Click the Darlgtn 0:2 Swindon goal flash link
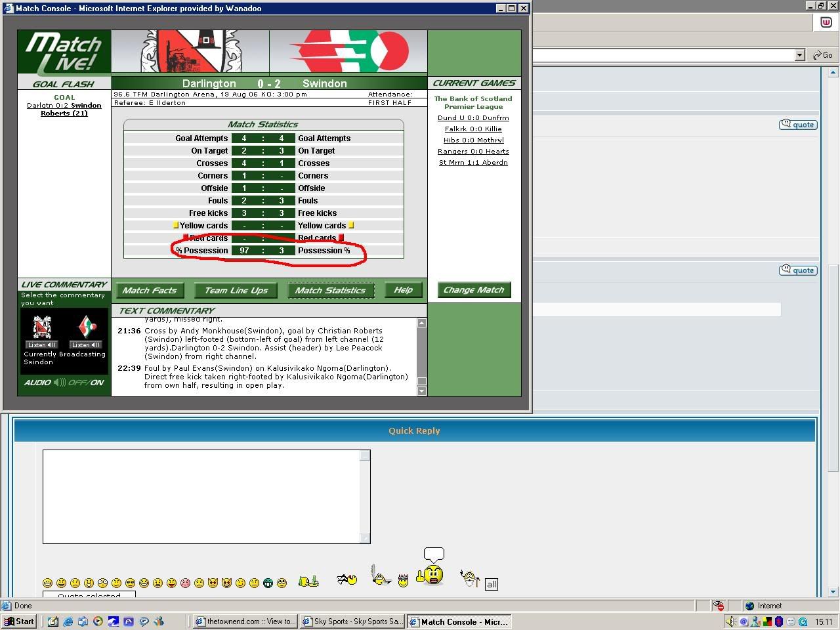 (x=64, y=105)
